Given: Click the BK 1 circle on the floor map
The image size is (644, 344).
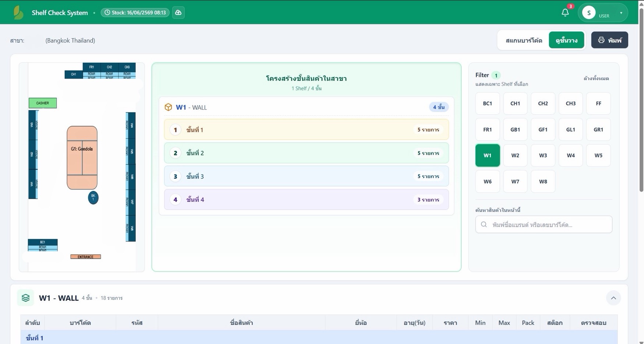Looking at the screenshot, I should pos(93,198).
